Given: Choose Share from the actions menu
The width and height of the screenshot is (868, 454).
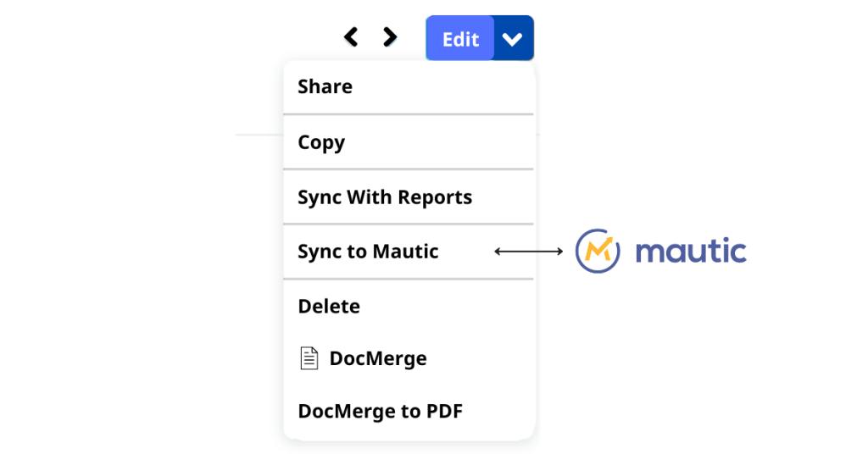Looking at the screenshot, I should 409,86.
